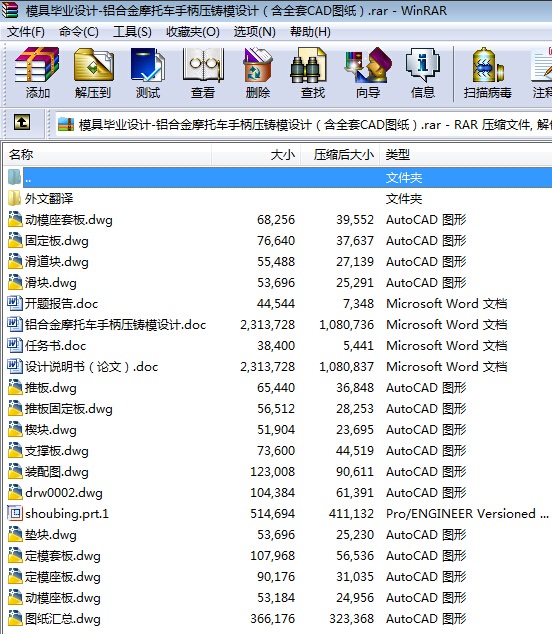Click the archive path address field

[304, 124]
